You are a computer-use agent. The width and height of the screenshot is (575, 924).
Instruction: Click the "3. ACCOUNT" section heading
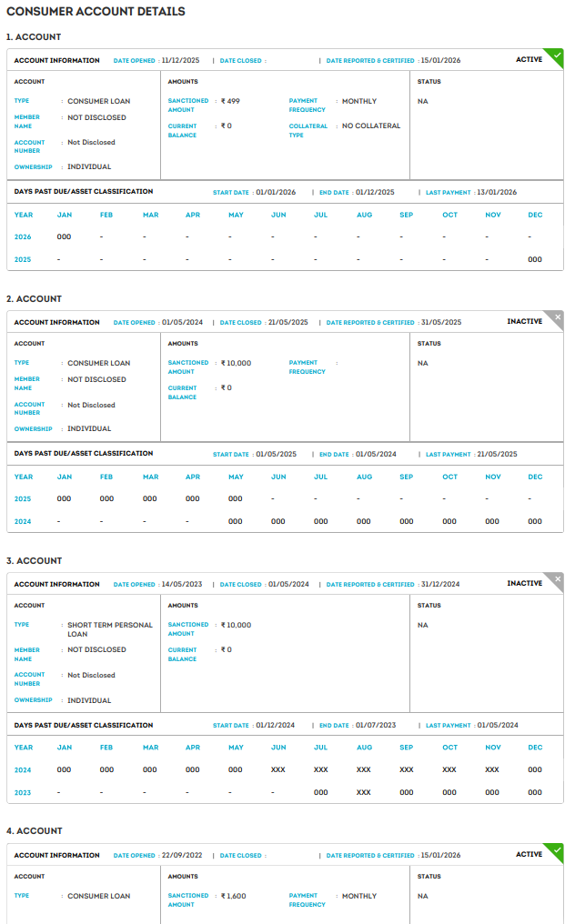pyautogui.click(x=34, y=561)
